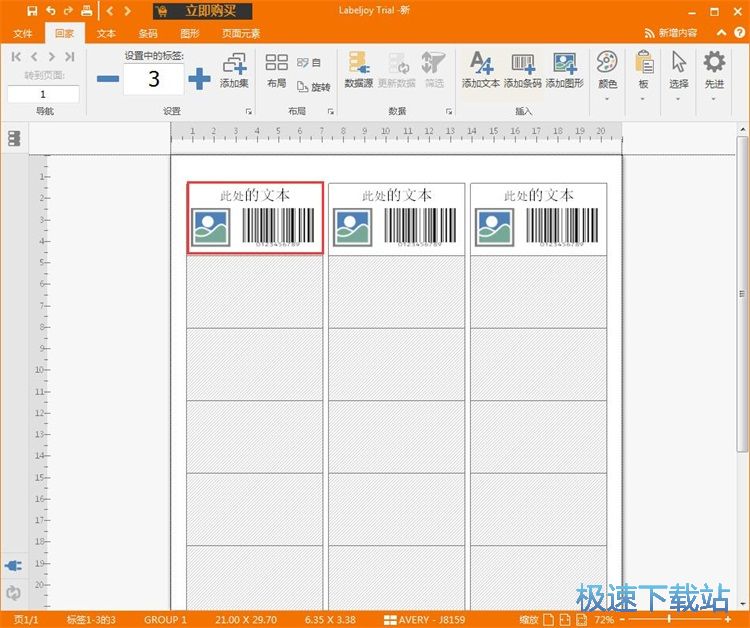Undo the last action

51,11
